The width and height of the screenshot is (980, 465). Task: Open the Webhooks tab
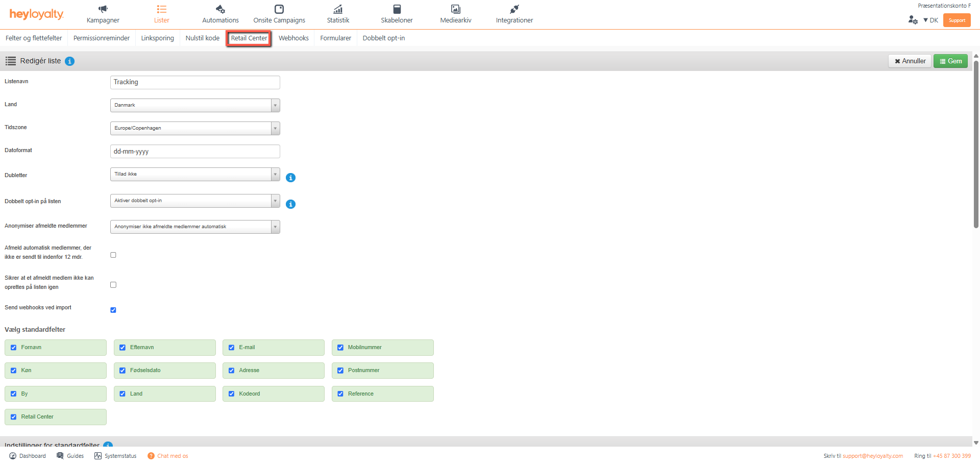[x=293, y=38]
